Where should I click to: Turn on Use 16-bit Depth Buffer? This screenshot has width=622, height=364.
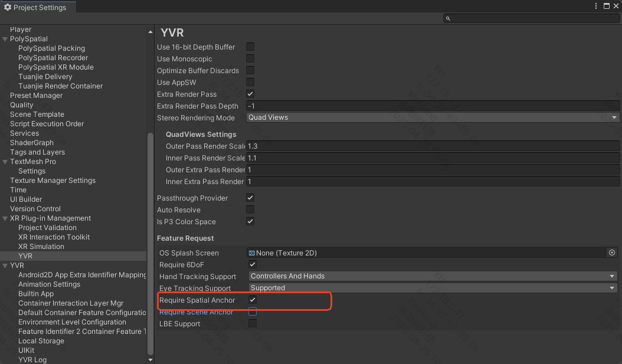250,47
